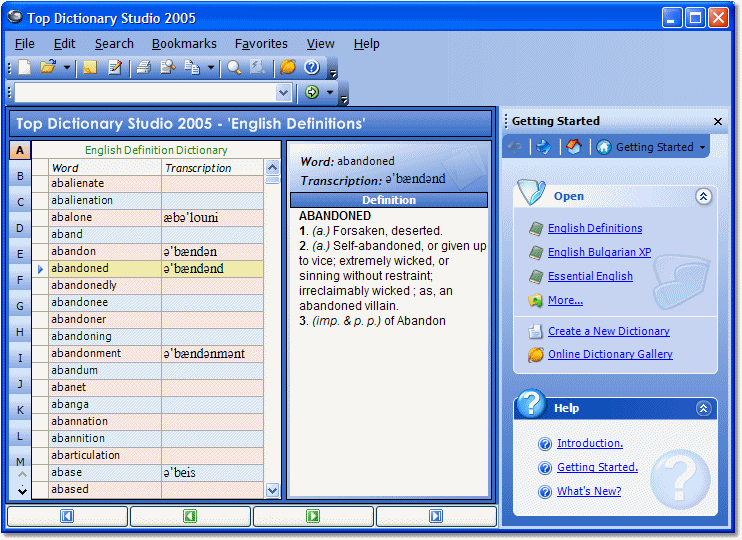Click the word list scrollbar down arrow
The image size is (742, 540).
click(x=273, y=490)
